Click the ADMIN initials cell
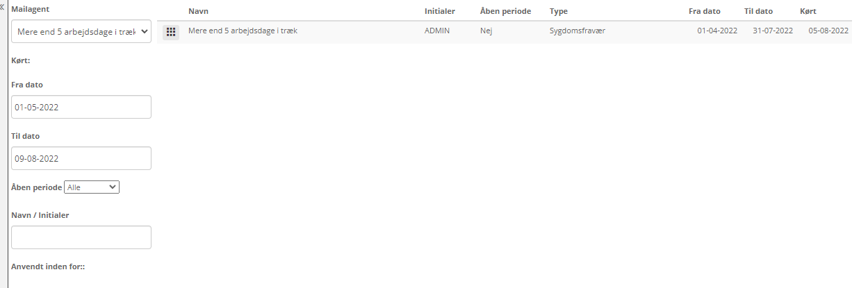 pyautogui.click(x=437, y=31)
